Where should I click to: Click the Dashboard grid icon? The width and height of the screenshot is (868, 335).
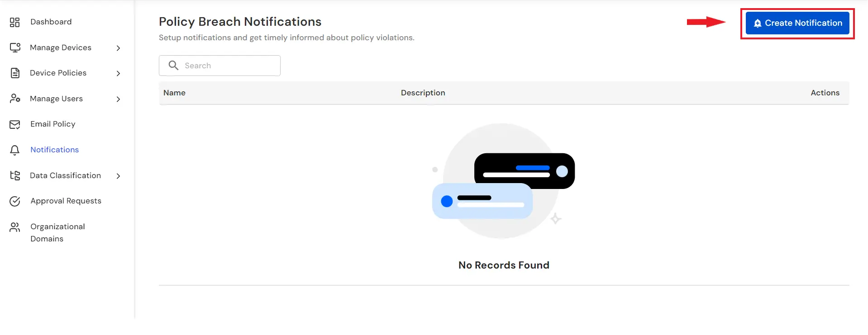(15, 22)
